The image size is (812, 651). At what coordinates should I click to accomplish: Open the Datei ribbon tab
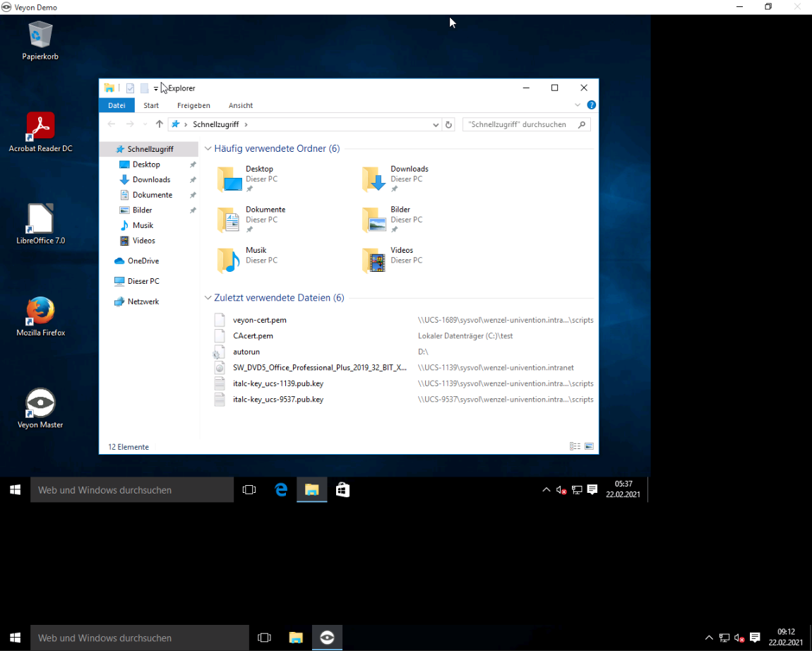click(x=117, y=105)
